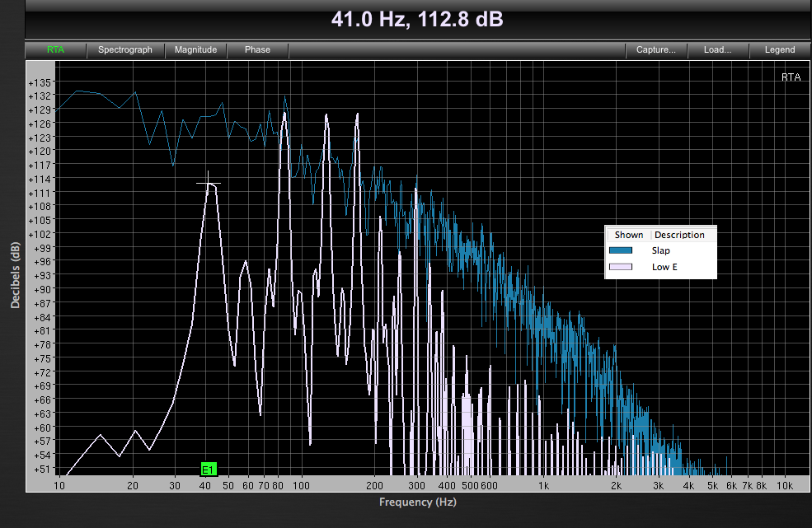Viewport: 812px width, 528px height.
Task: Click the Capture... button
Action: pos(655,49)
